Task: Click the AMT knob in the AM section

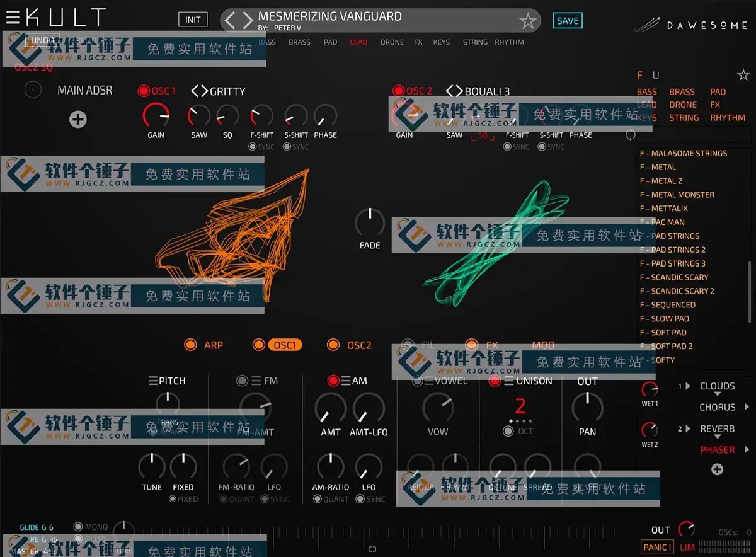Action: coord(330,409)
